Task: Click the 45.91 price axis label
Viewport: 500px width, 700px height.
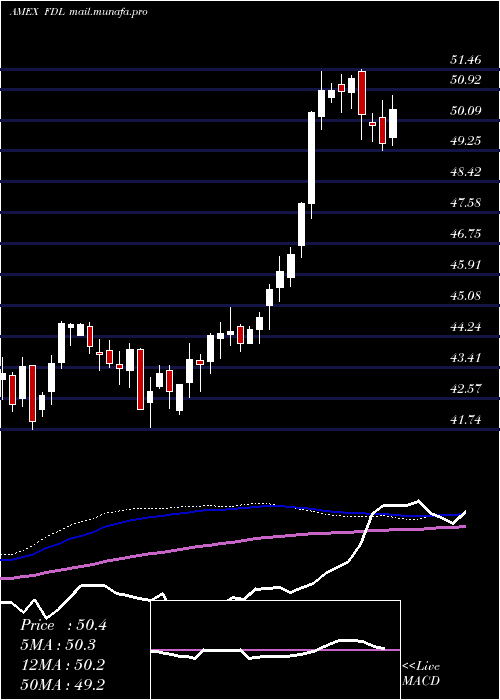Action: [466, 265]
